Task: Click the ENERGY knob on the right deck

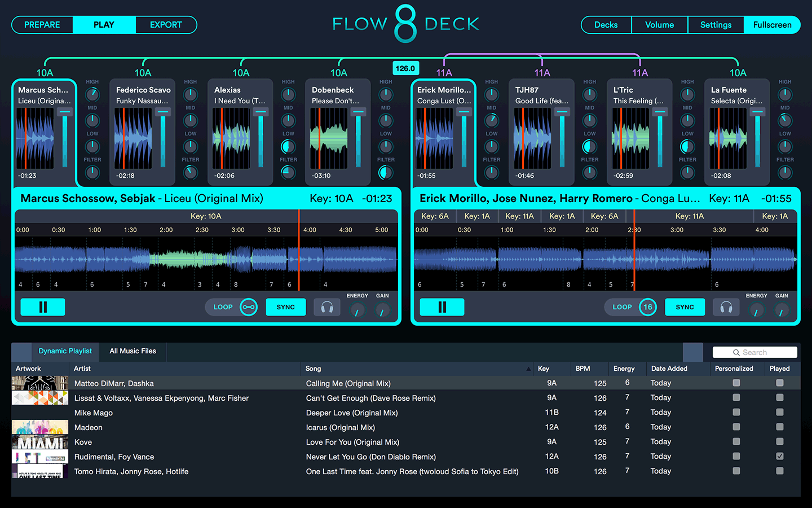Action: pyautogui.click(x=756, y=310)
